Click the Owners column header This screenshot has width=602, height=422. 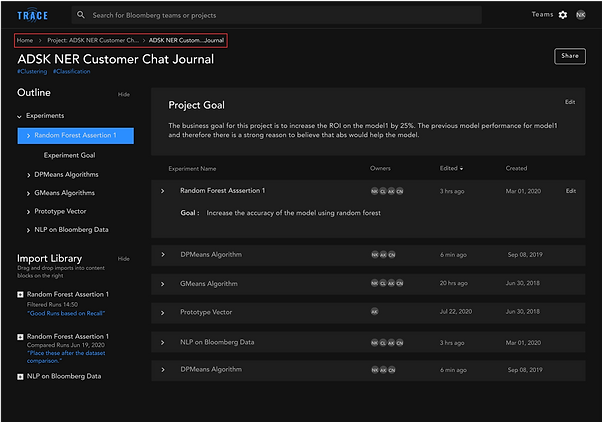point(380,168)
